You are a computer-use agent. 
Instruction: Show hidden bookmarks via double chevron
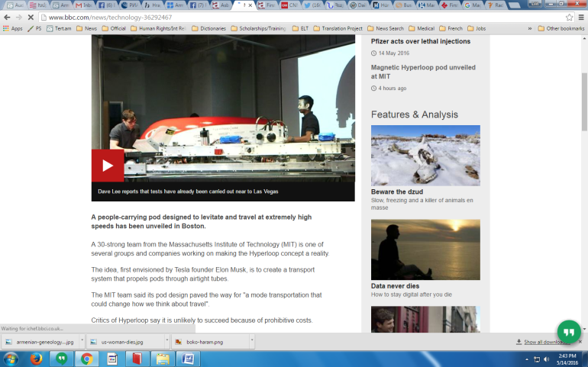pyautogui.click(x=530, y=28)
